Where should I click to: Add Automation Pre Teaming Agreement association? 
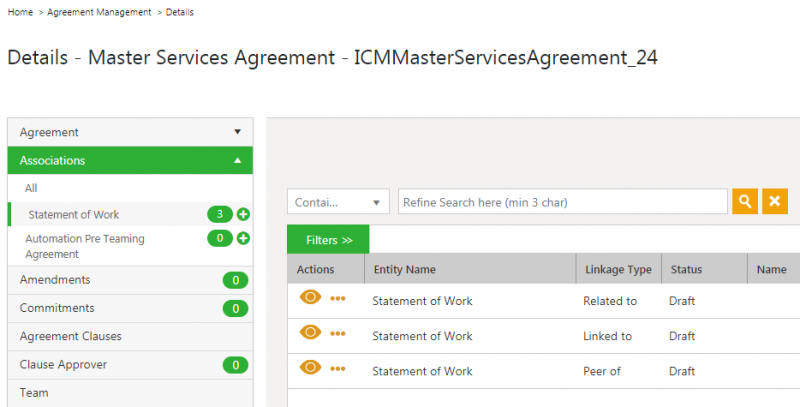tap(243, 239)
